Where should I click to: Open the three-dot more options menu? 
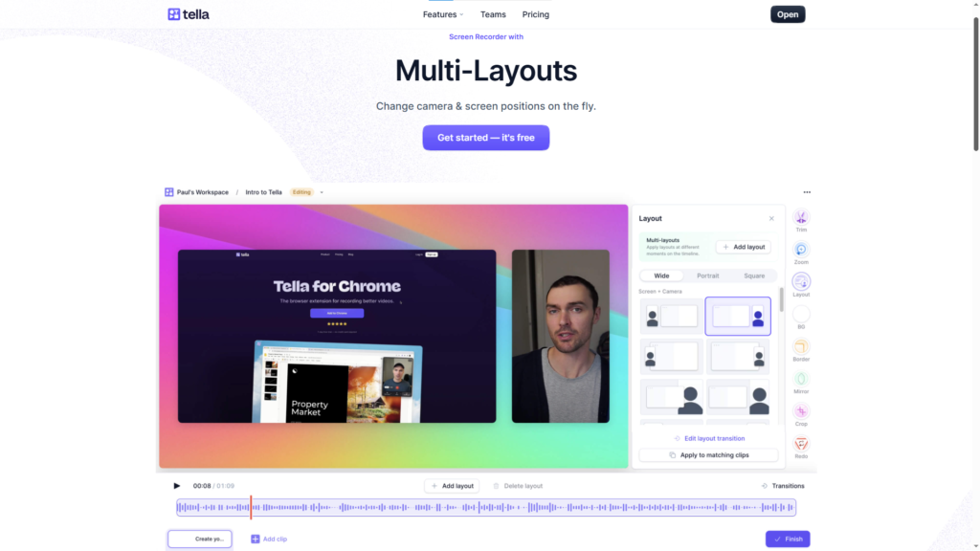(x=807, y=192)
